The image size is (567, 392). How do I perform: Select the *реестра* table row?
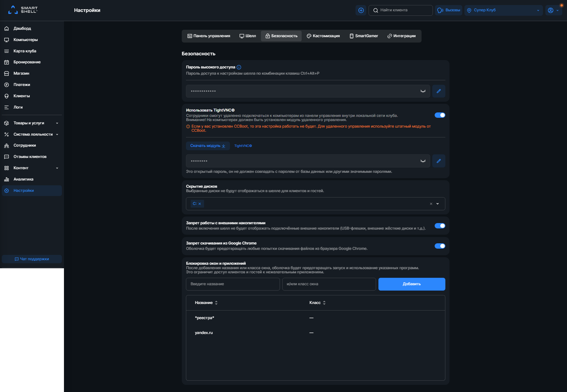pos(315,318)
